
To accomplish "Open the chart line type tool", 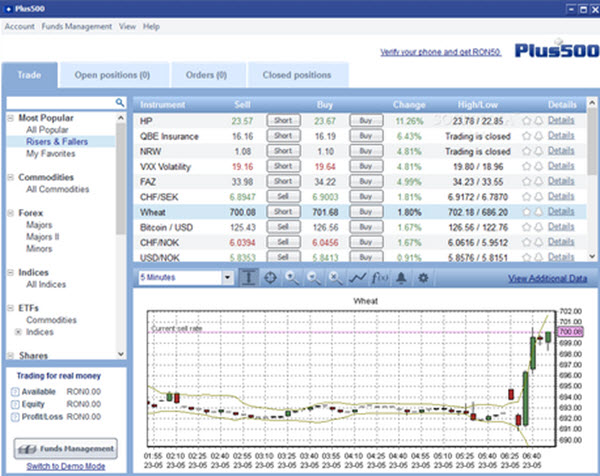I will coord(358,278).
